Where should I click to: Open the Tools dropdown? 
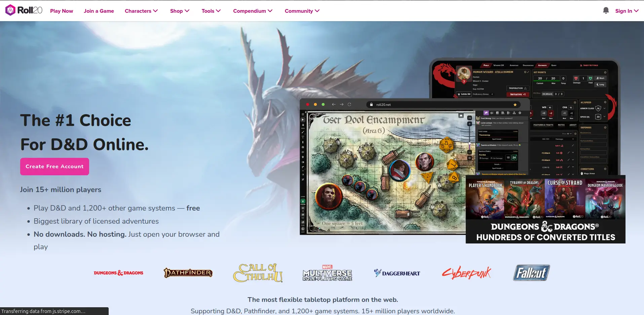(211, 11)
